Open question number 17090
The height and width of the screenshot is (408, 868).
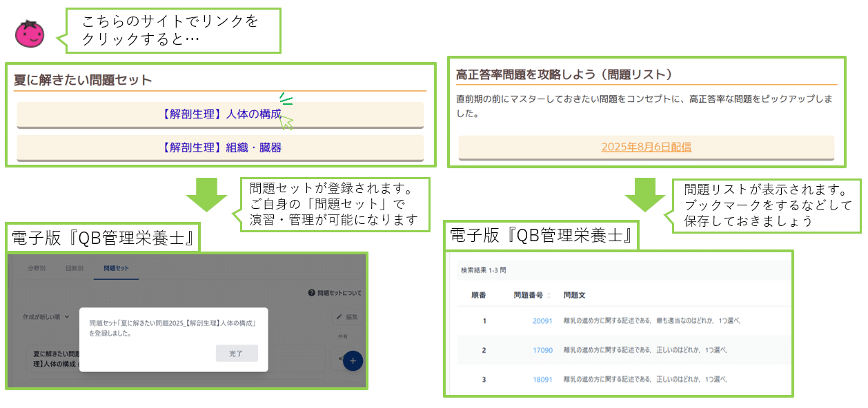(x=542, y=350)
